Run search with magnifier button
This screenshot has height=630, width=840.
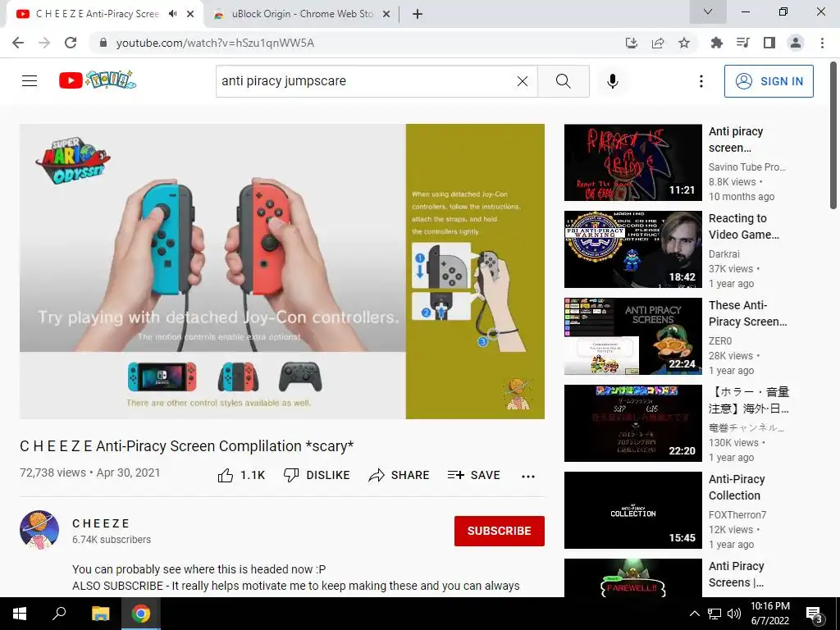click(x=563, y=81)
